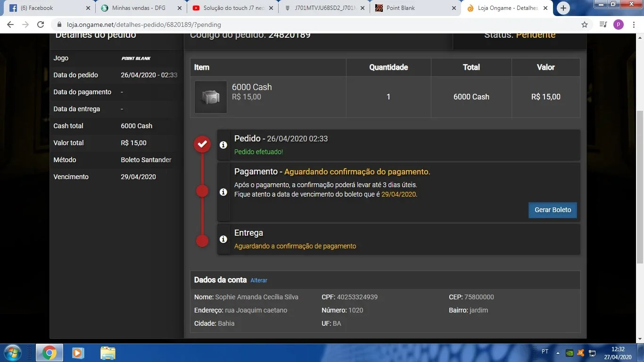Screen dimensions: 644x362
Task: Open the purple profile avatar
Action: pos(619,25)
